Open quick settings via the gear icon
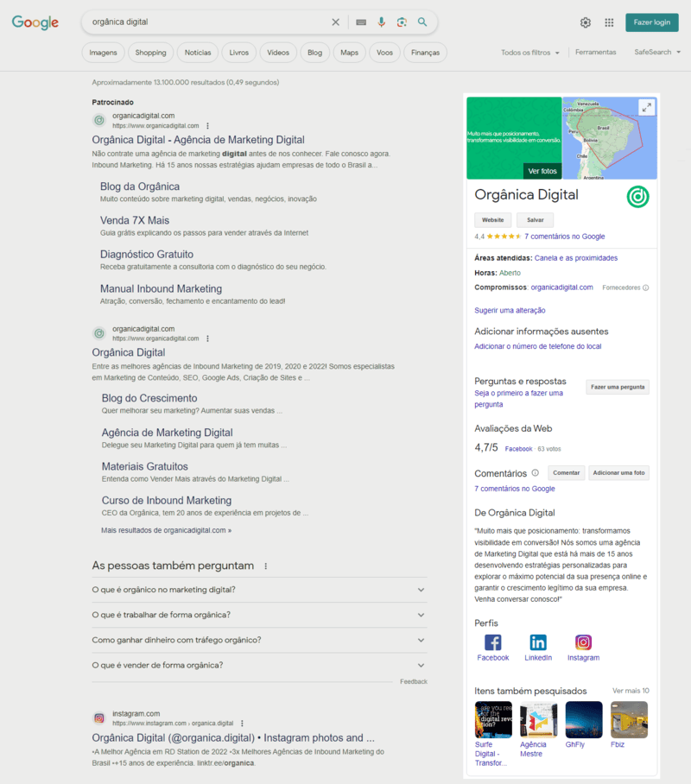 [585, 22]
